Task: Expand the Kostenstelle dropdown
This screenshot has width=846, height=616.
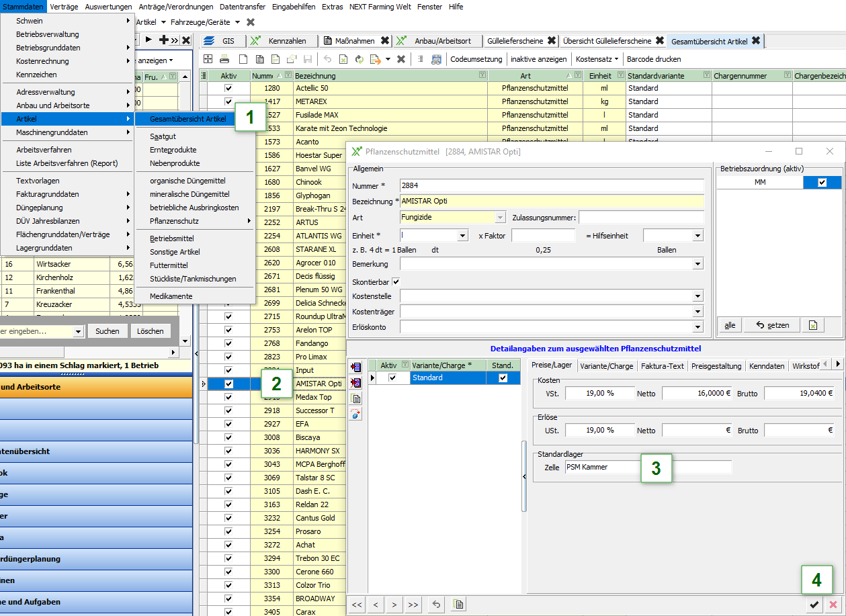Action: (x=697, y=296)
